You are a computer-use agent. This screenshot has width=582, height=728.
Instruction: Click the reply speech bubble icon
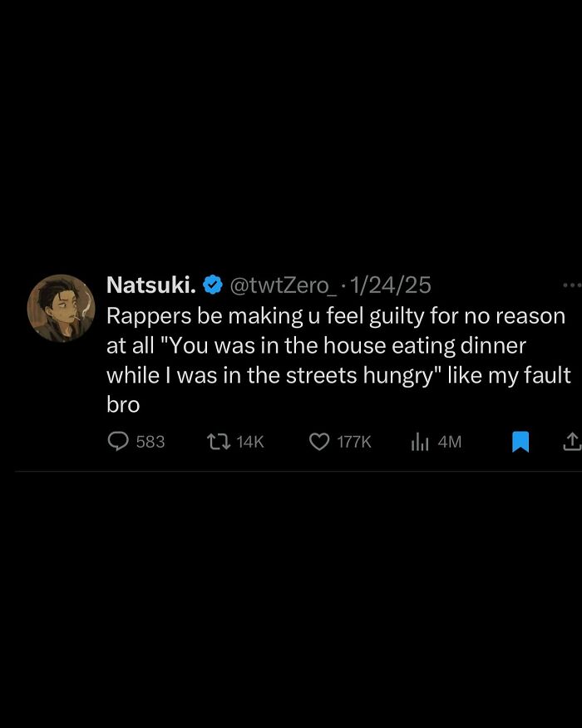(119, 441)
